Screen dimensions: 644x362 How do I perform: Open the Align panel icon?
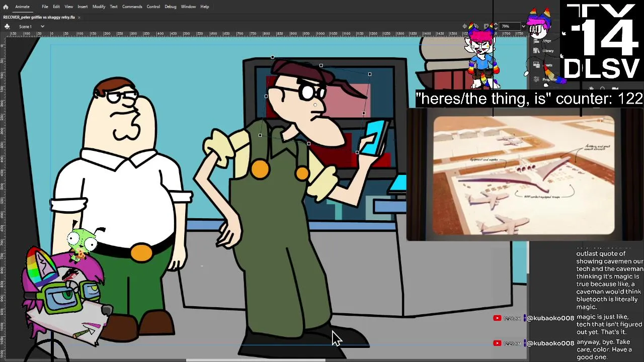coord(536,41)
